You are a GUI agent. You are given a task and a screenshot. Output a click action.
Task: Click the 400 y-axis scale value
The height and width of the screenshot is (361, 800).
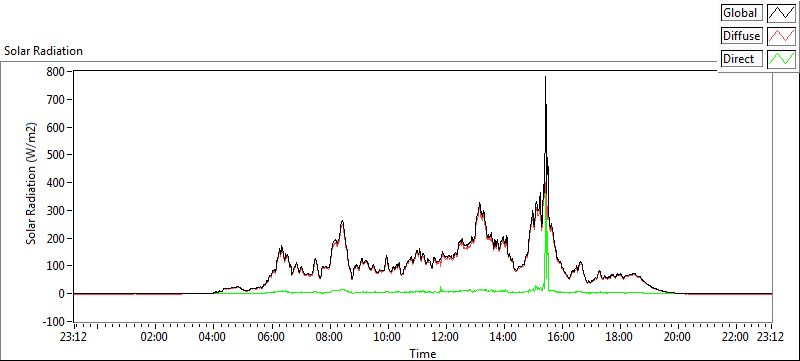[56, 183]
